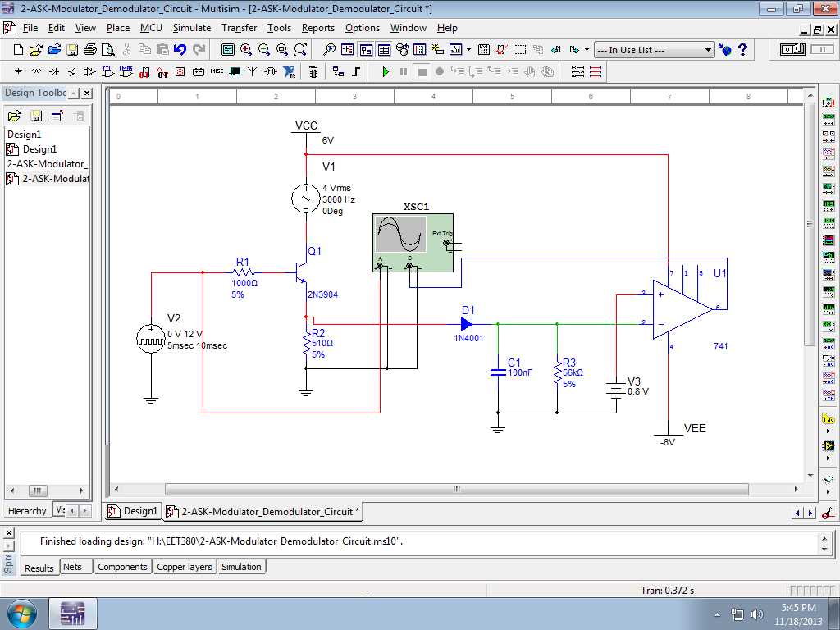Open the Place menu
The width and height of the screenshot is (840, 630).
coord(118,28)
